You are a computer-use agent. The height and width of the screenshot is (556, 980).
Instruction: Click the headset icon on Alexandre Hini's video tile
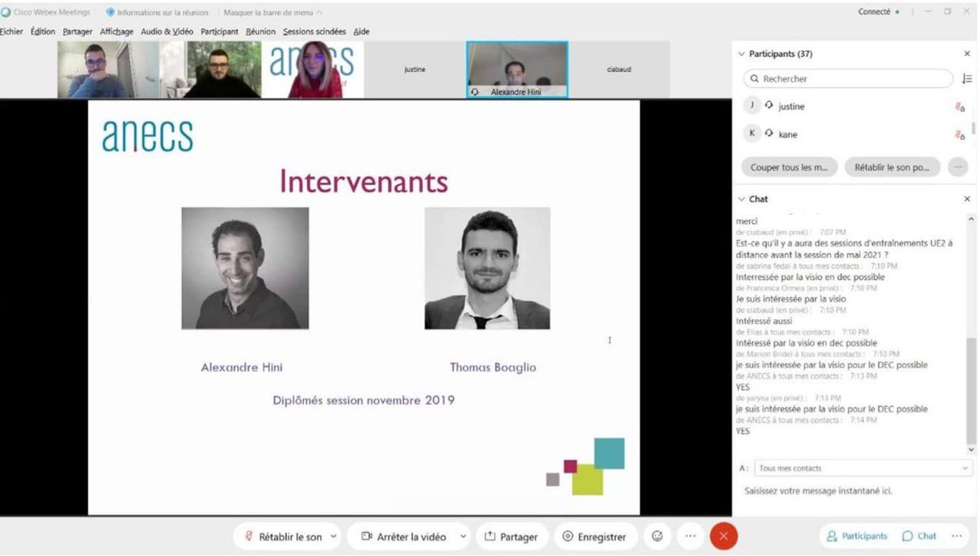[x=475, y=92]
